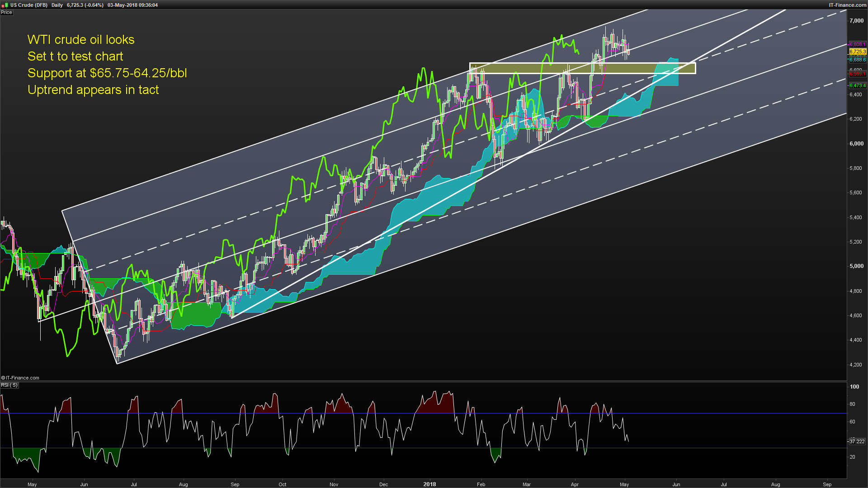The image size is (868, 488).
Task: Click the red 6,569.1 price tag
Action: [858, 74]
